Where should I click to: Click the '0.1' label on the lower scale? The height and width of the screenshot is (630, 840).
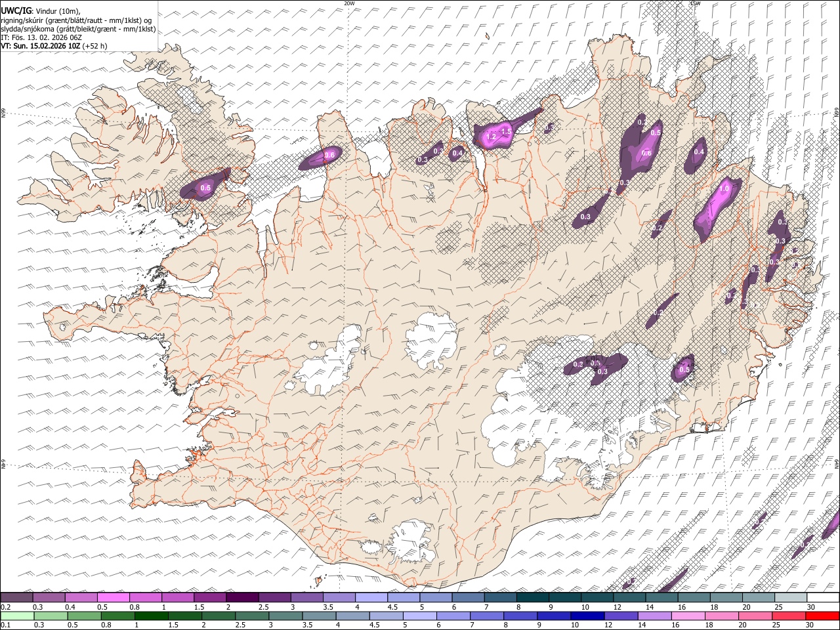click(x=5, y=625)
